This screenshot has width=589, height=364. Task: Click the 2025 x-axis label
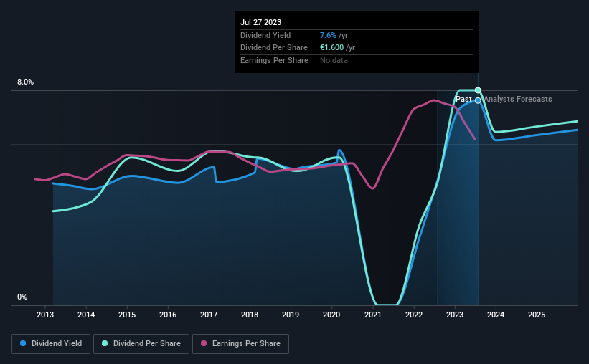click(537, 315)
